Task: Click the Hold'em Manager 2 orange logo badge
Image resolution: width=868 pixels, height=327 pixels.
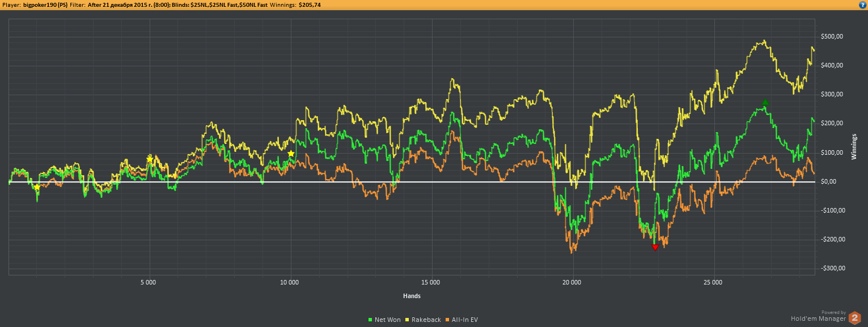Action: (x=854, y=318)
